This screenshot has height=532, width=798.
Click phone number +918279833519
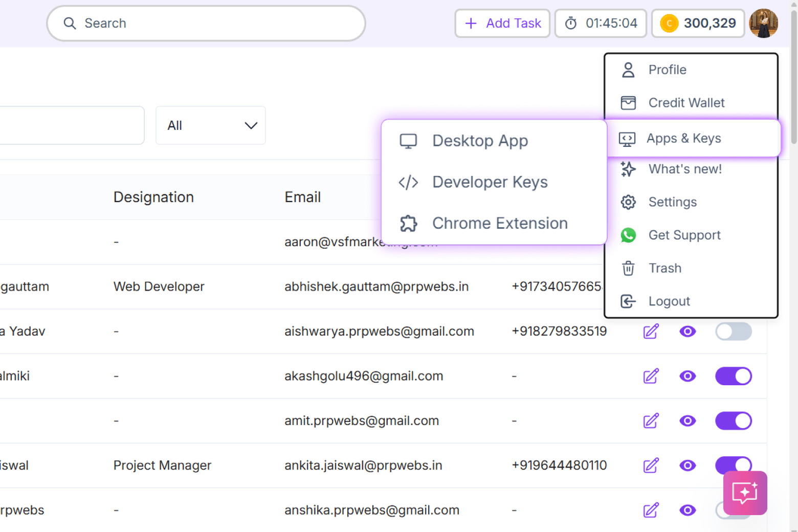(x=559, y=331)
